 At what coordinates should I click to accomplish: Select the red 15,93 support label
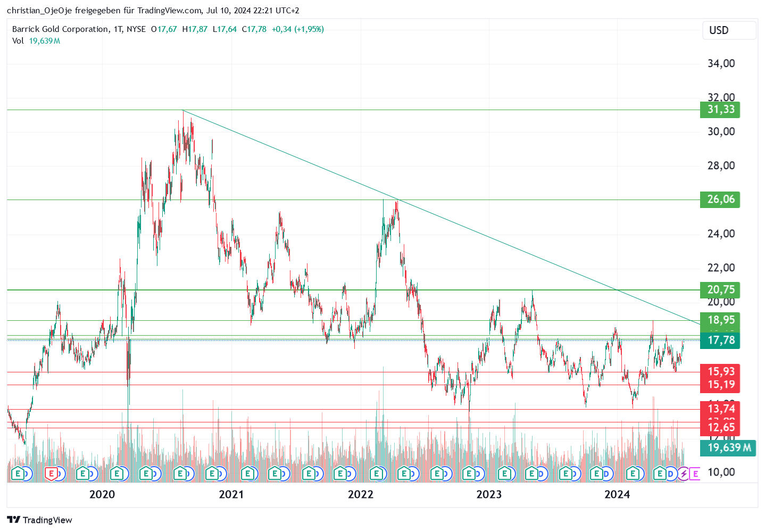(x=720, y=371)
